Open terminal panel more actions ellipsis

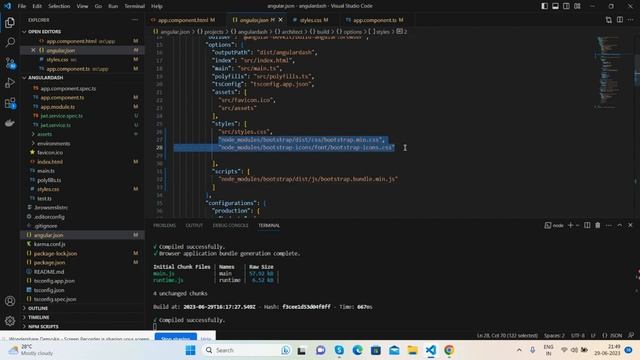[x=609, y=225]
